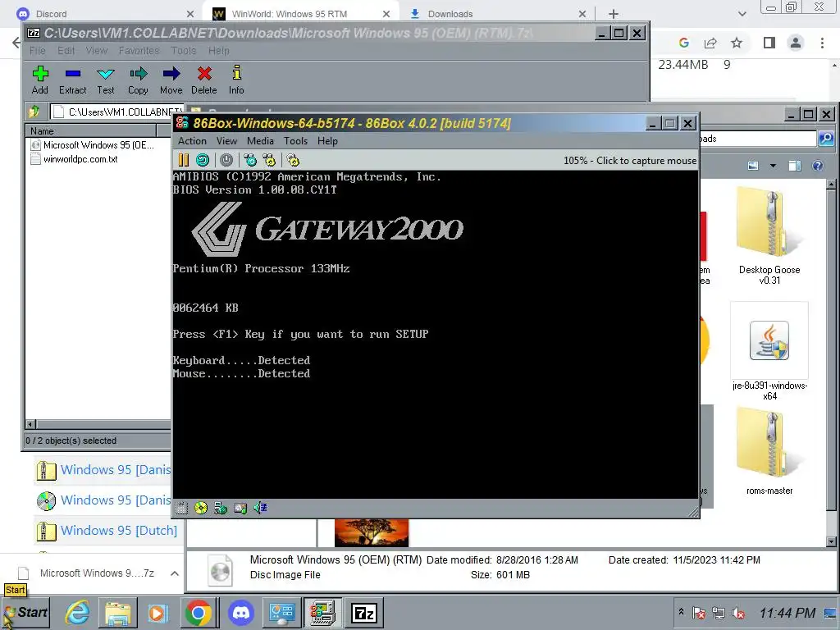This screenshot has height=630, width=840.
Task: Click the 7-Zip Add button
Action: [40, 80]
